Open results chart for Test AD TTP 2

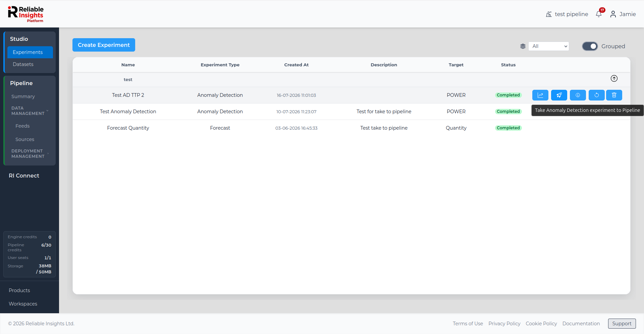tap(540, 95)
